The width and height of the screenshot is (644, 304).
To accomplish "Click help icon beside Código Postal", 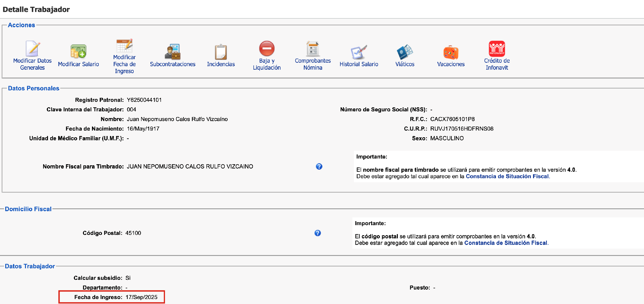I will point(317,233).
